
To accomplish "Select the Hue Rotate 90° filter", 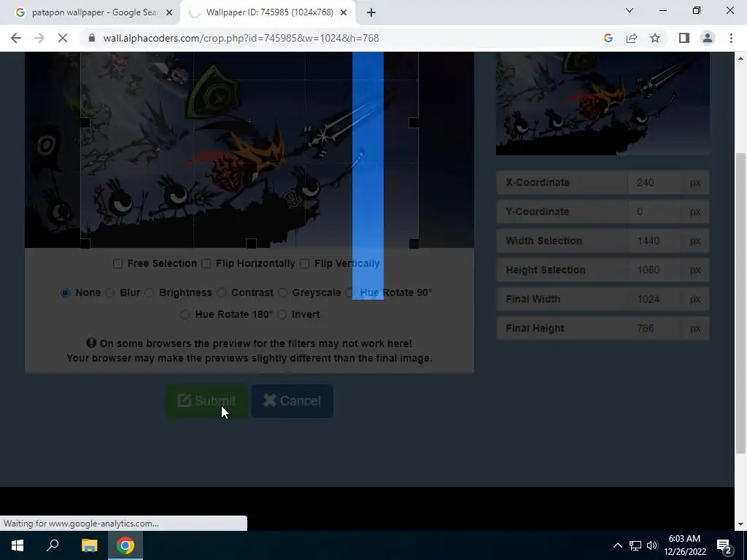I will click(x=350, y=292).
